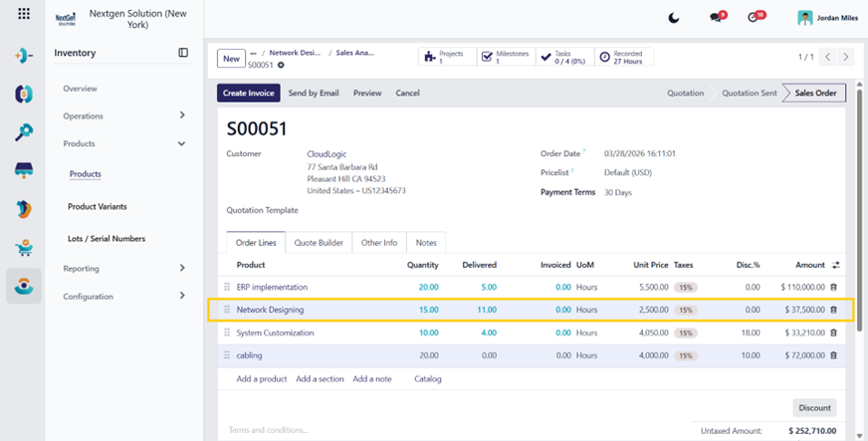868x441 pixels.
Task: Open the Projects puzzle stat button
Action: tap(448, 57)
